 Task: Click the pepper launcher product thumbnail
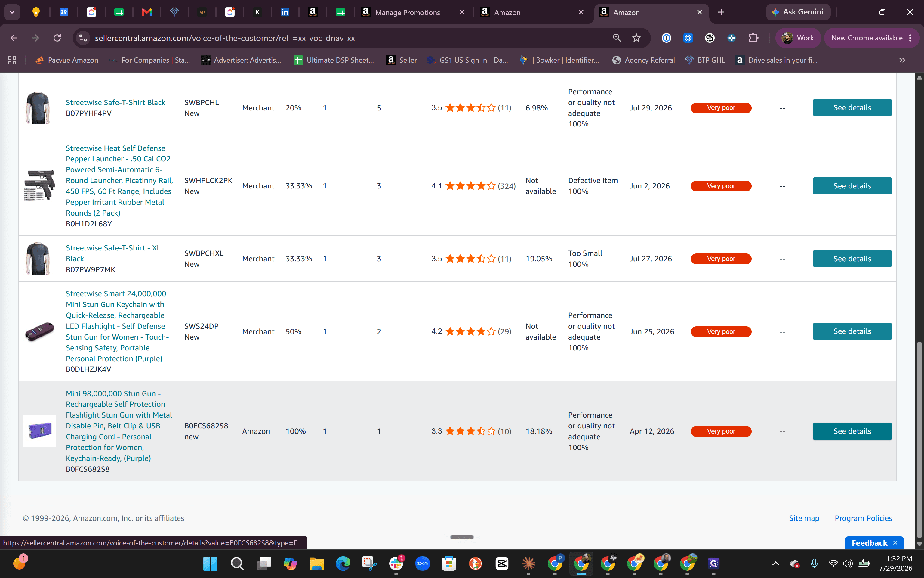click(39, 186)
